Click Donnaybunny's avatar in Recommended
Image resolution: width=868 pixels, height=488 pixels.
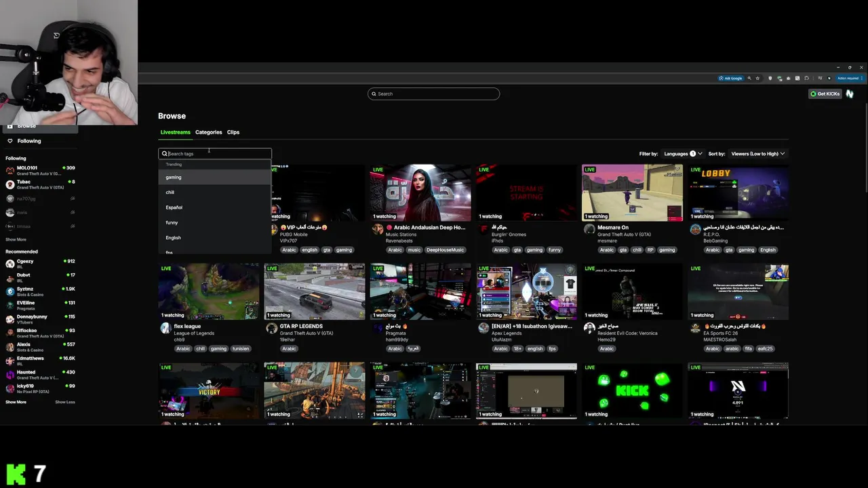coord(10,319)
